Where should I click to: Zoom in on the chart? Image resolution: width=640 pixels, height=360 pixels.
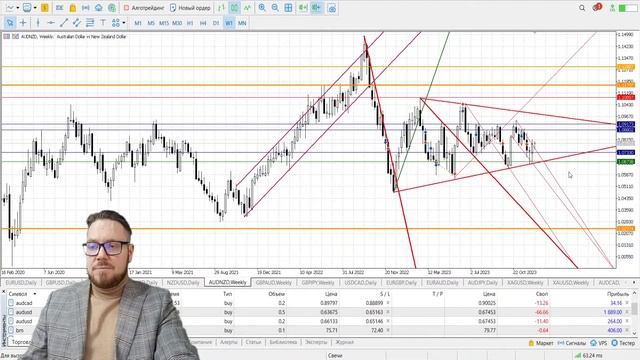tap(262, 8)
